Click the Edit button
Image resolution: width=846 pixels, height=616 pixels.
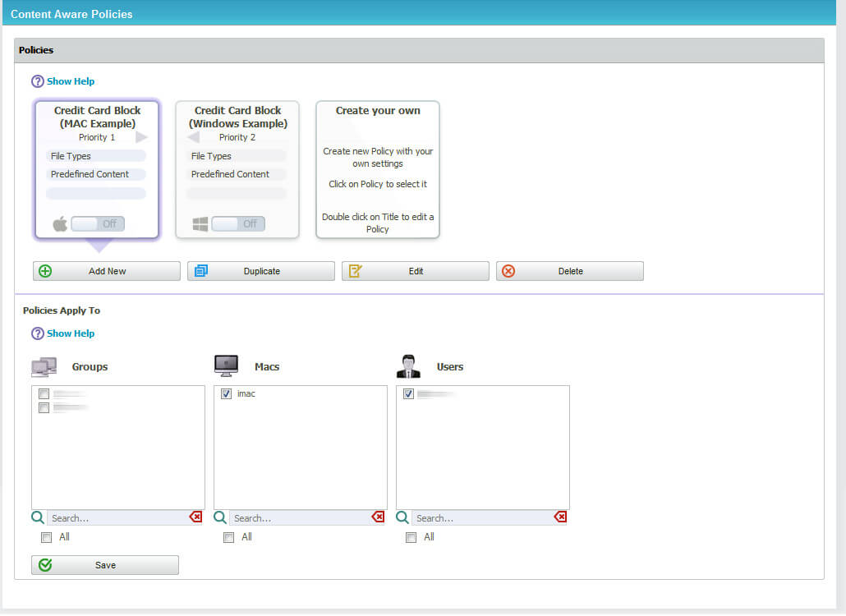point(416,271)
